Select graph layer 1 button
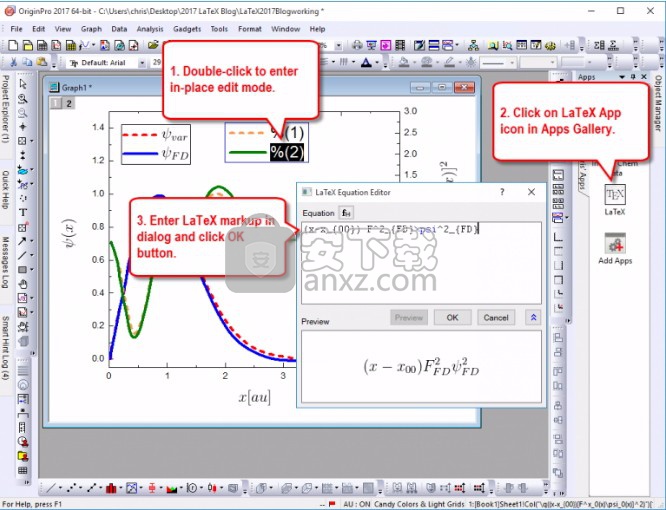 [x=56, y=103]
